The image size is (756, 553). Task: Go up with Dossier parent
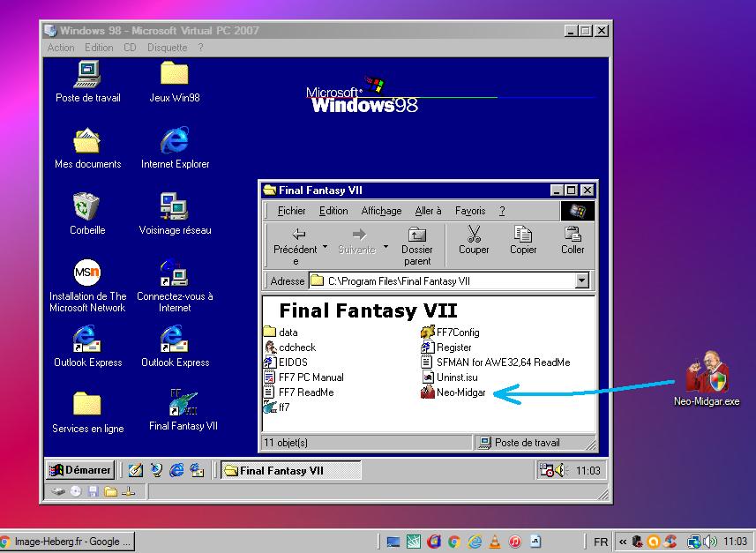pos(417,246)
